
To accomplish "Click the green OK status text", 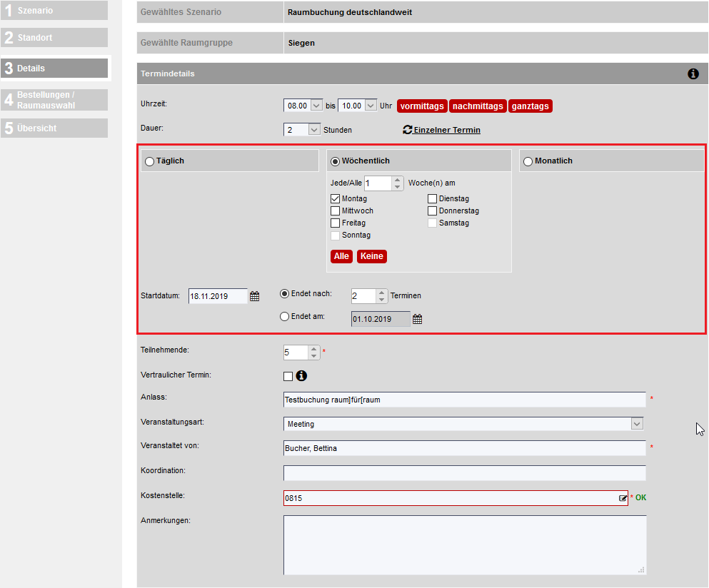I will 640,497.
